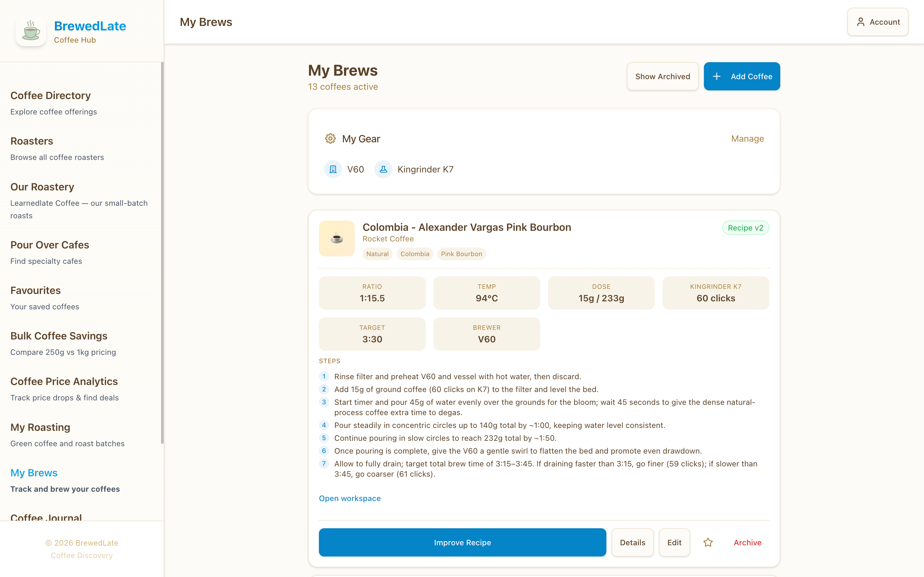Edit the Colombia recipe

pos(674,542)
